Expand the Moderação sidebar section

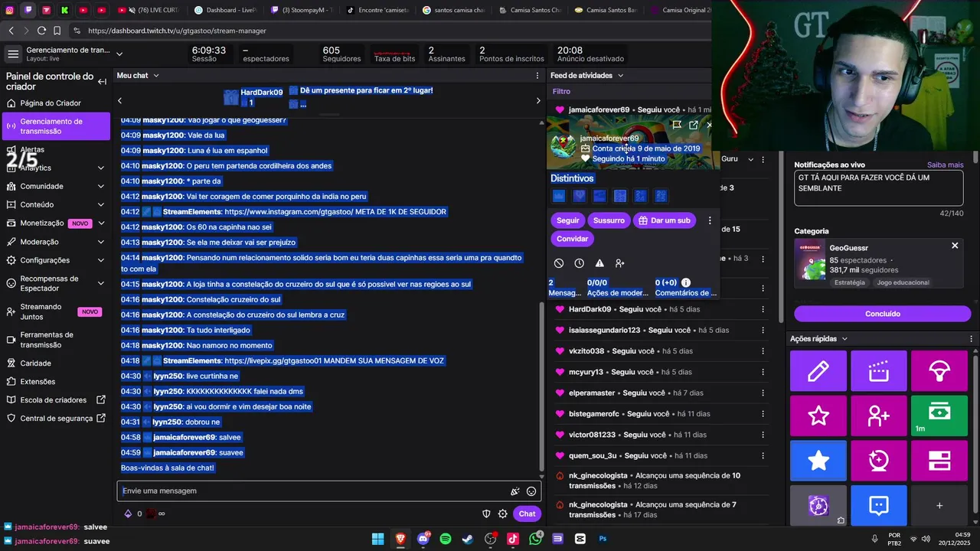101,242
